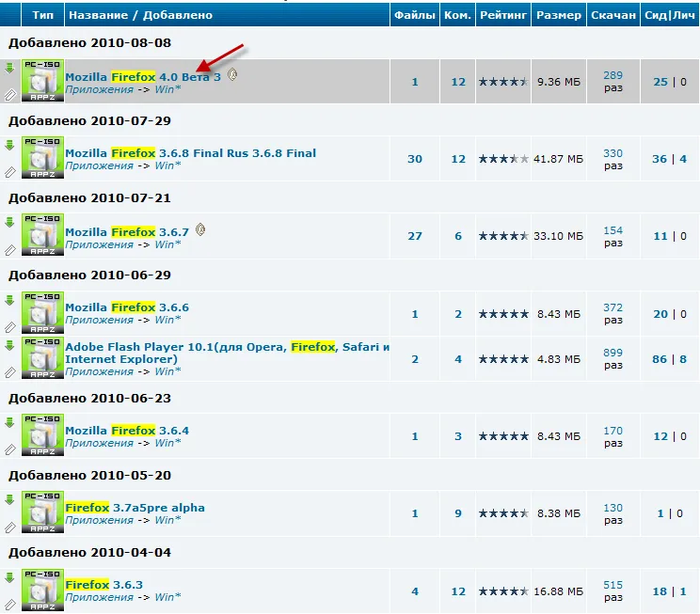This screenshot has height=614, width=700.
Task: Open PC-ISO Appz icon of Mozilla Firefox 3.6.4
Action: (42, 435)
